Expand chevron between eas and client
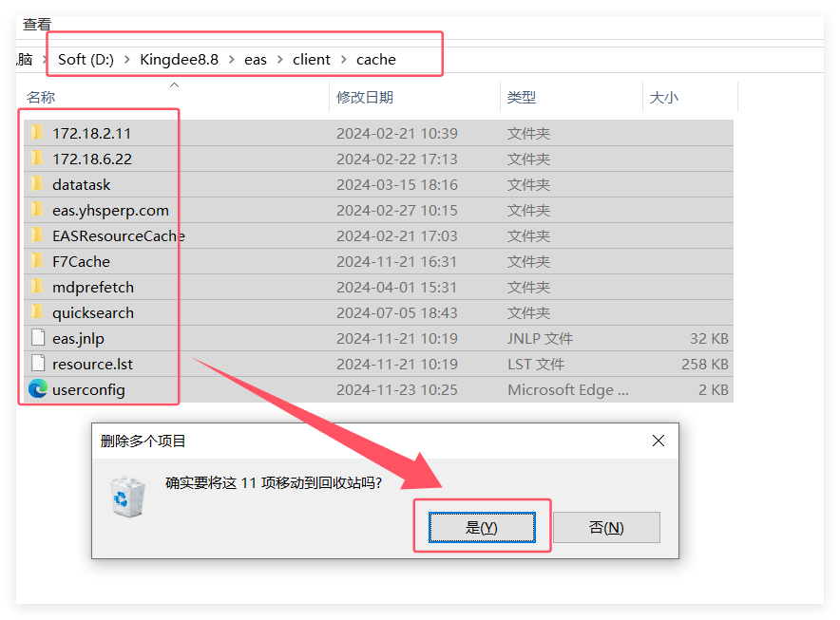 point(279,60)
